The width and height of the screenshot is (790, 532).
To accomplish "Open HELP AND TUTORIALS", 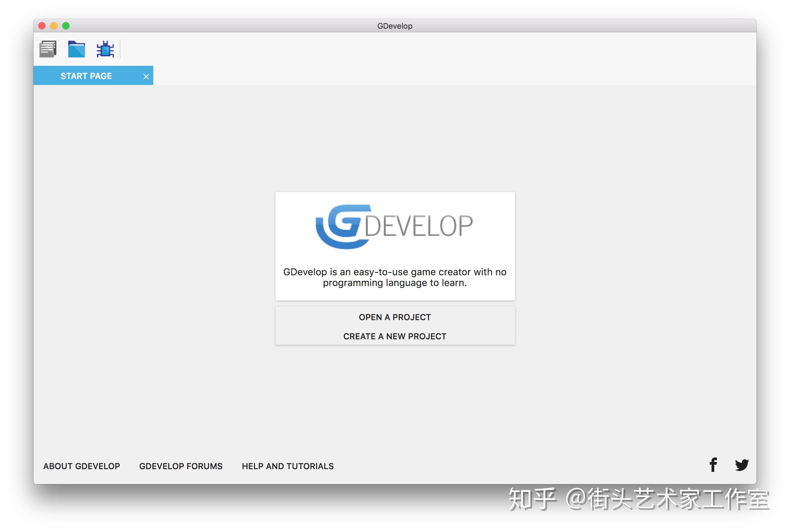I will [287, 466].
